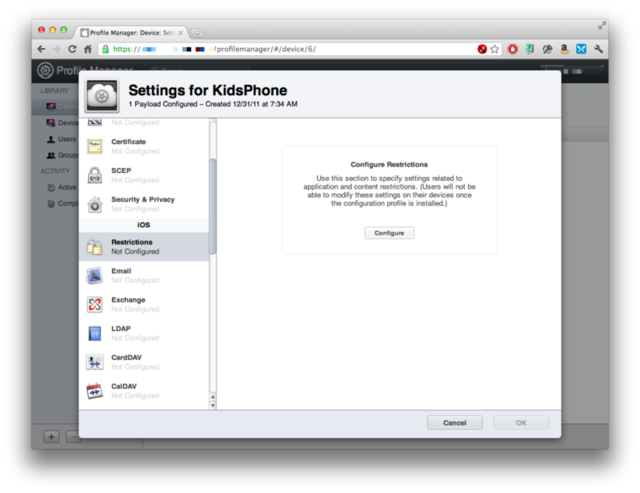
Task: Click the Certificate list label
Action: click(x=129, y=142)
